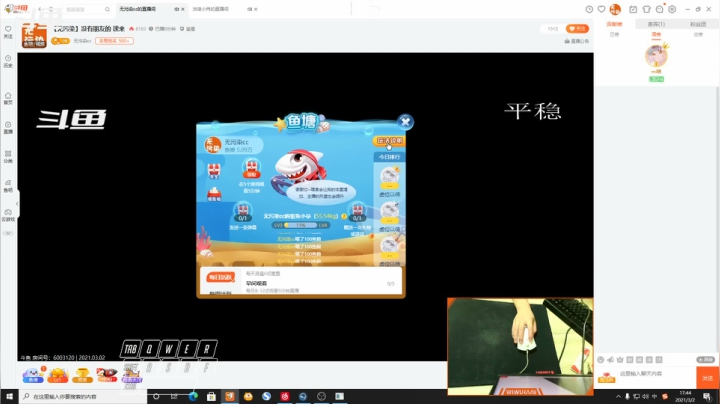Screen dimensions: 720x404
Task: Click the back arrow in top navigation
Action: [40, 9]
